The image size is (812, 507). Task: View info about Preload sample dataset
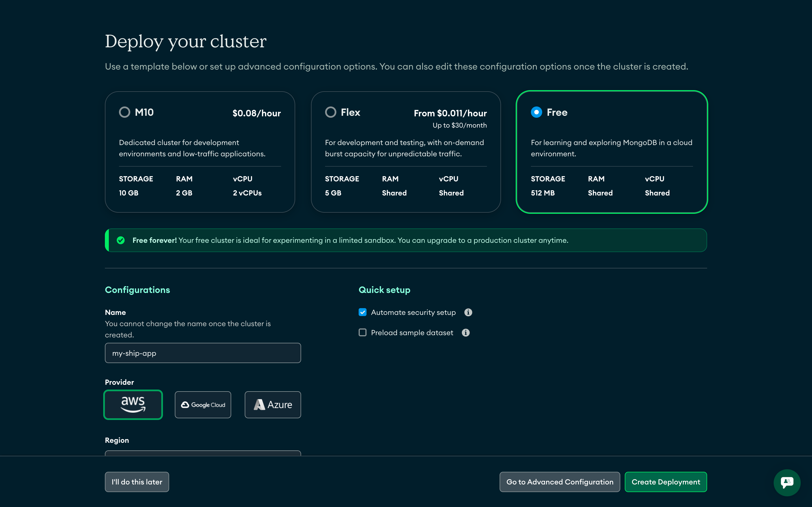click(x=466, y=332)
